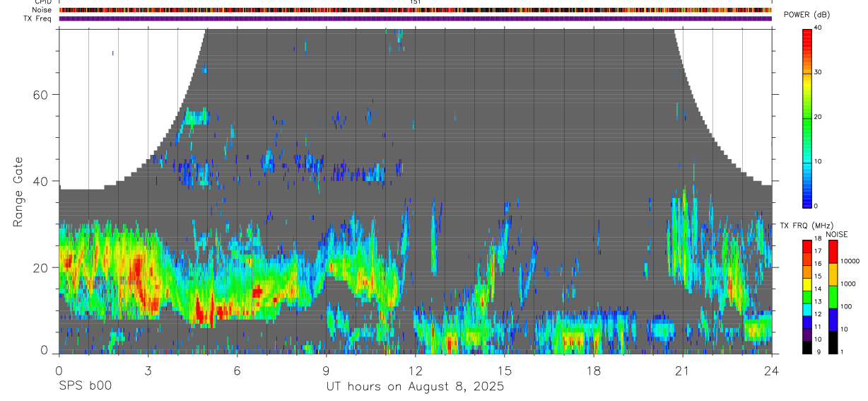Screen dimensions: 868x401
Task: Click the 6 tick on the UT hours axis
Action: (237, 370)
